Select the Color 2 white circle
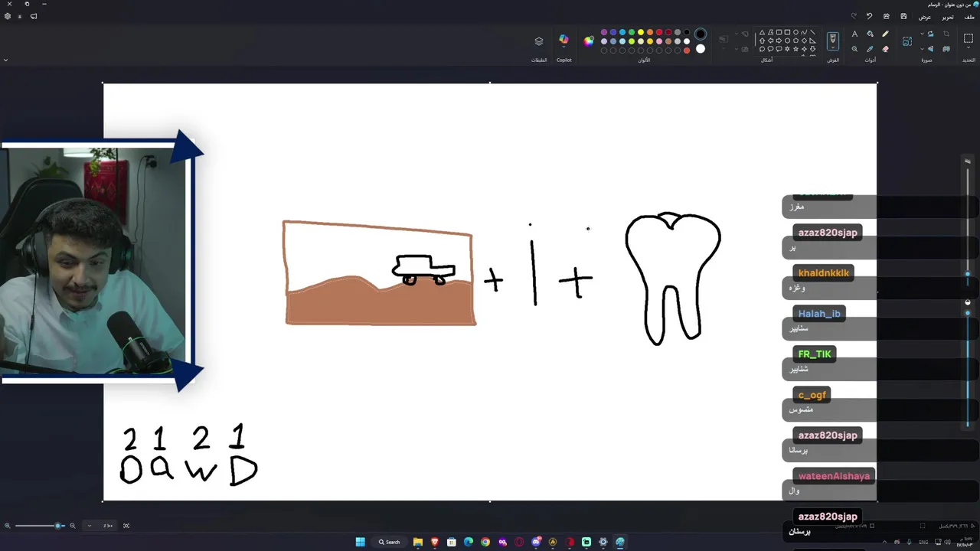 coord(700,49)
